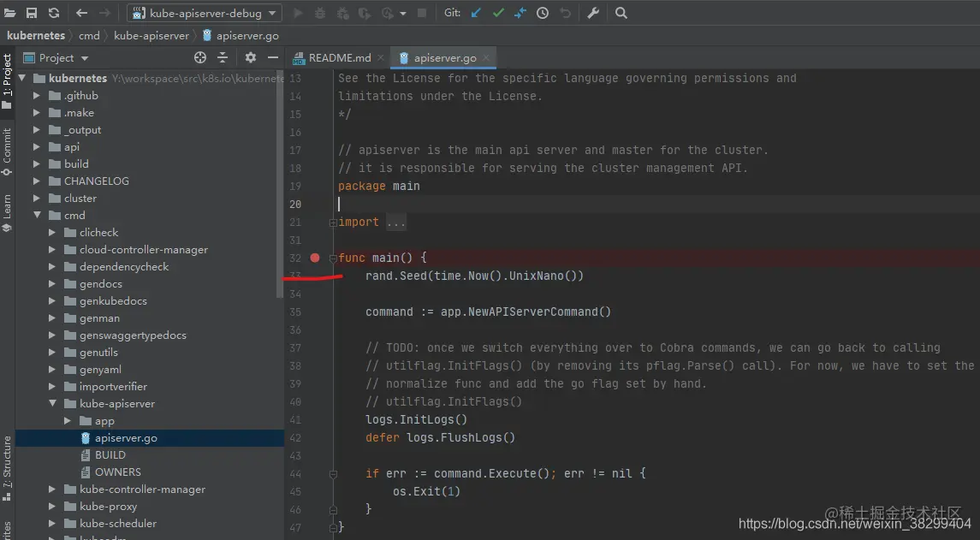Expand the cloud-controller-manager folder
Screen dimensions: 980x540
point(52,249)
